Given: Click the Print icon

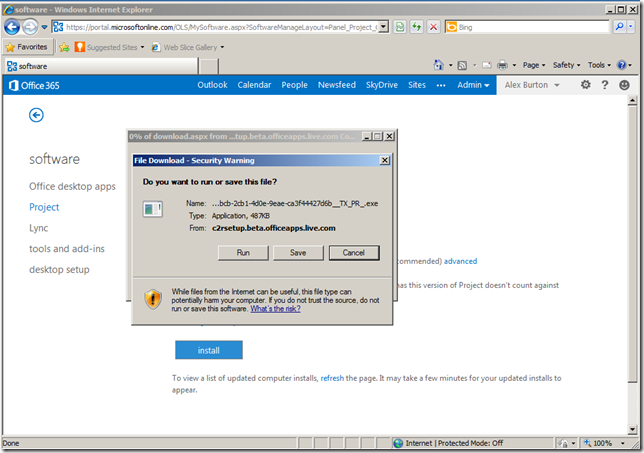Looking at the screenshot, I should pos(502,65).
